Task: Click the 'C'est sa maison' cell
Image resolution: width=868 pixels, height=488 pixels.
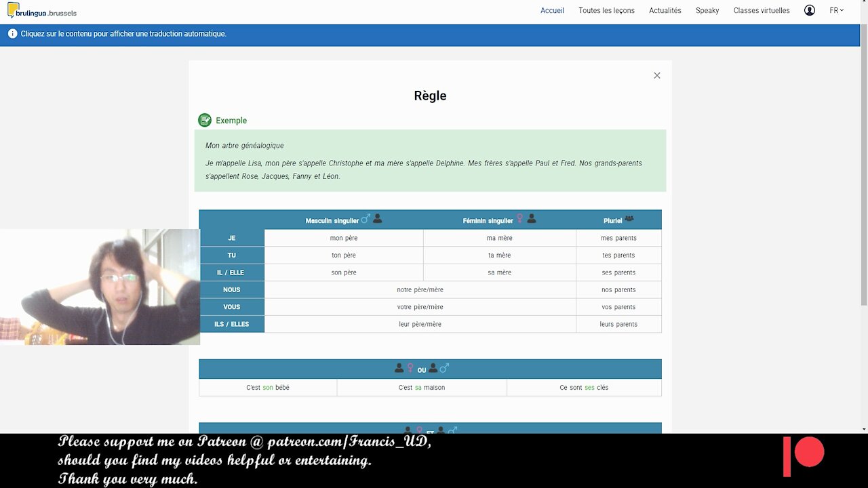Action: [422, 388]
